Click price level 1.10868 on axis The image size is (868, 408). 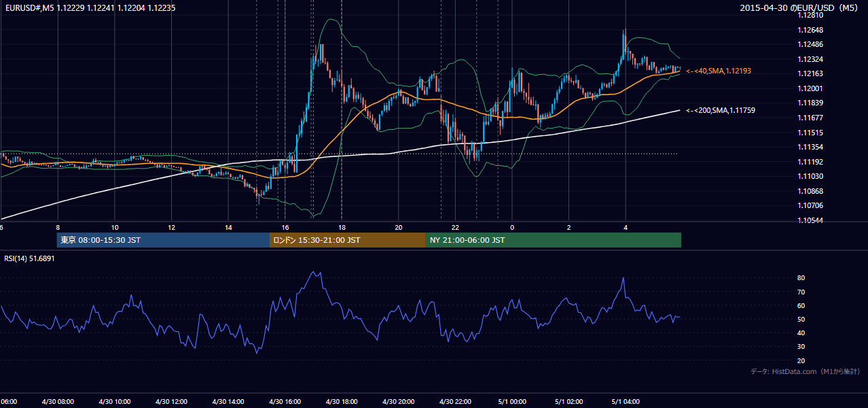tap(810, 191)
